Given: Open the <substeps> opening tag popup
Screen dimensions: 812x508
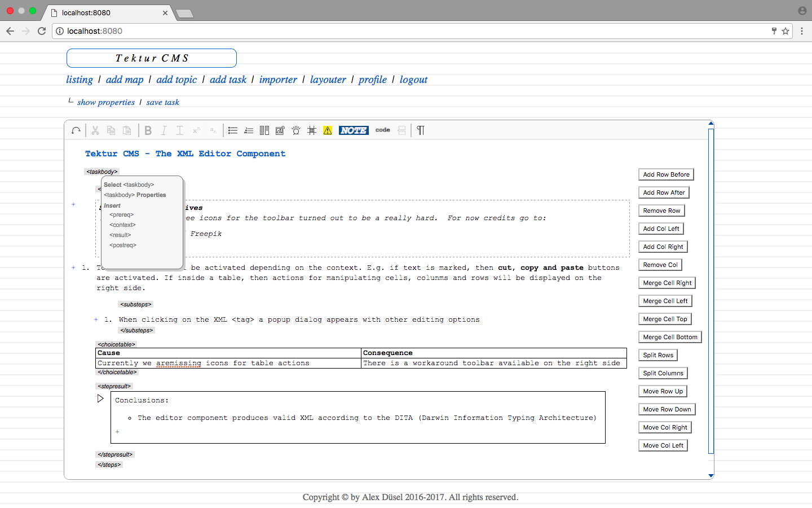Looking at the screenshot, I should [136, 305].
